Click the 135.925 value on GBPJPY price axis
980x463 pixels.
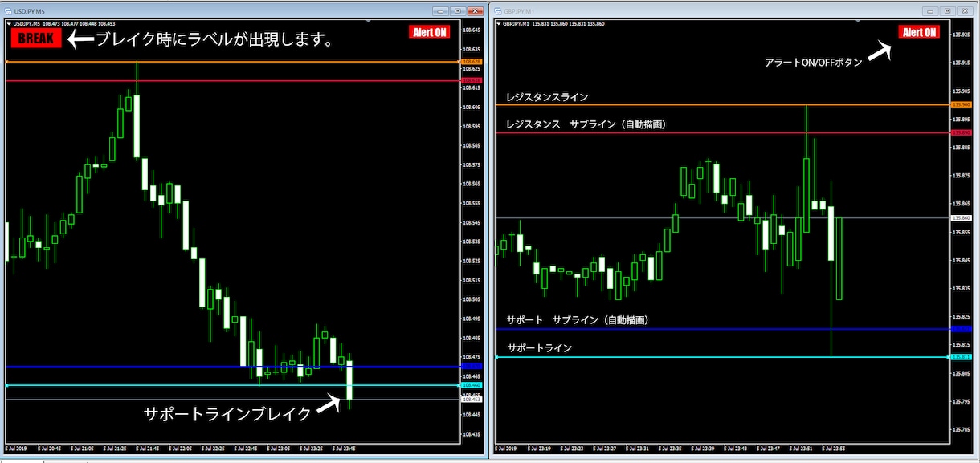962,35
